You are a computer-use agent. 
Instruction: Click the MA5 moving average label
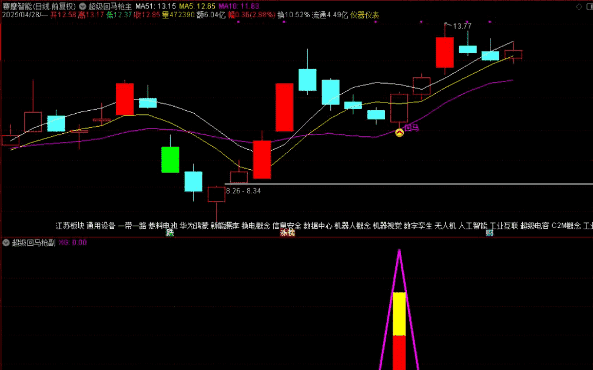pyautogui.click(x=197, y=6)
